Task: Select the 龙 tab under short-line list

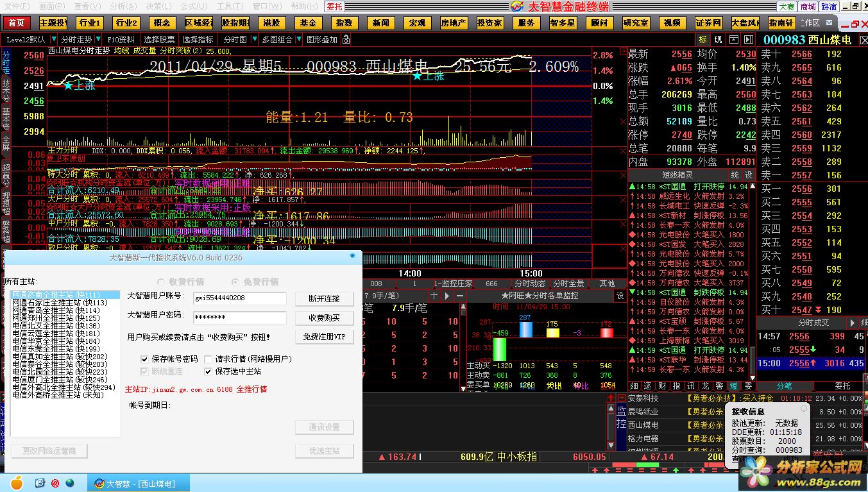Action: click(705, 386)
